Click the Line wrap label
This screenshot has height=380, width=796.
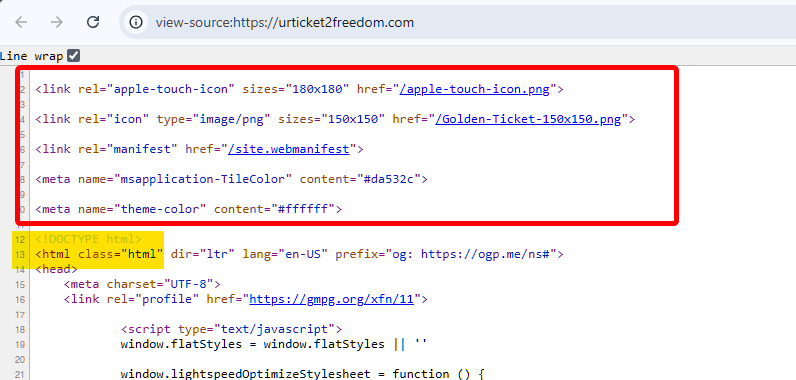pyautogui.click(x=31, y=56)
